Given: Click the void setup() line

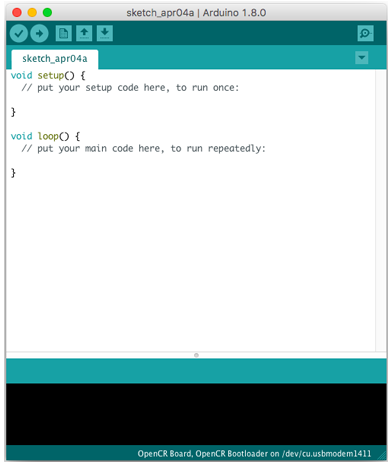Looking at the screenshot, I should click(x=48, y=75).
